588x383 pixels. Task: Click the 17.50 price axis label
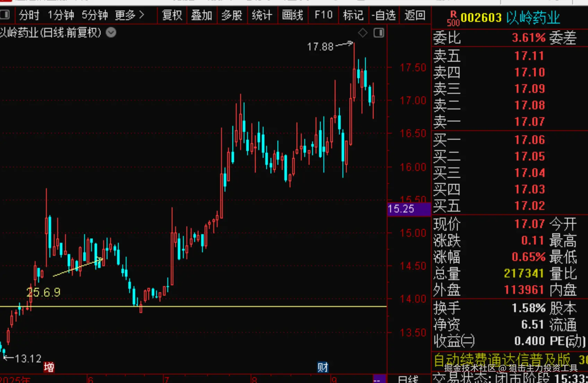pyautogui.click(x=413, y=68)
